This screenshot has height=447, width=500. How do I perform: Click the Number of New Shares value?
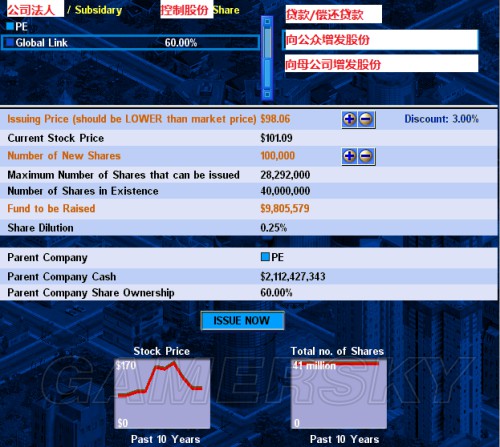click(x=278, y=156)
